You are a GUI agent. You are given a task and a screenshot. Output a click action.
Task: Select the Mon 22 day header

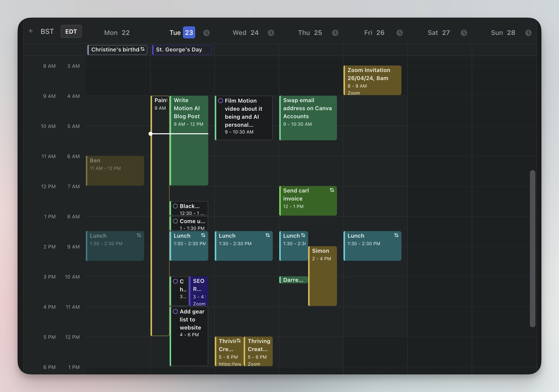[x=117, y=32]
